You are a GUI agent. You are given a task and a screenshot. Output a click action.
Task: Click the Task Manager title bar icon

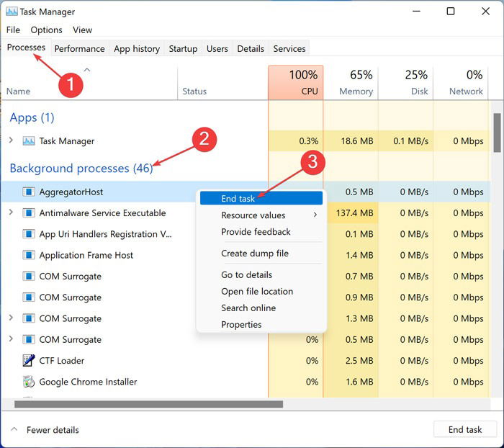pyautogui.click(x=12, y=12)
